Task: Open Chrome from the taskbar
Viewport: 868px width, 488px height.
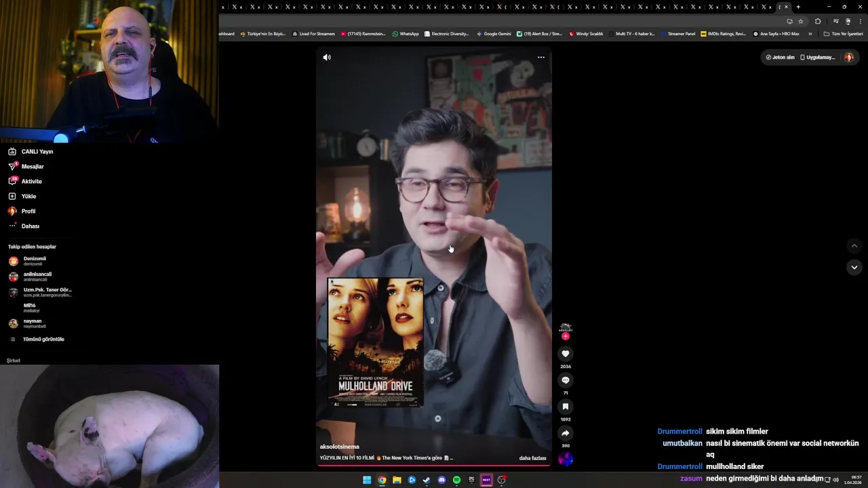Action: (x=382, y=480)
